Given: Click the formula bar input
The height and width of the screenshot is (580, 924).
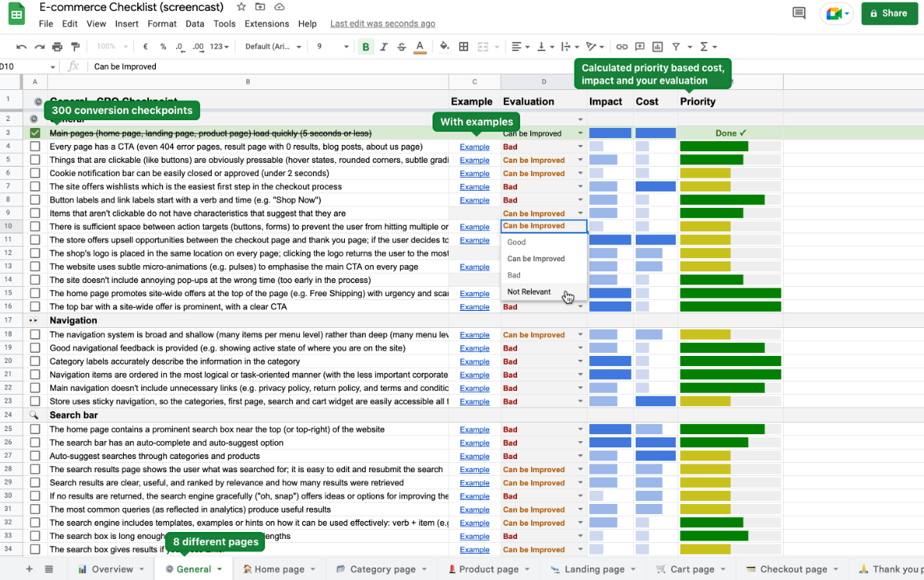Looking at the screenshot, I should (507, 67).
